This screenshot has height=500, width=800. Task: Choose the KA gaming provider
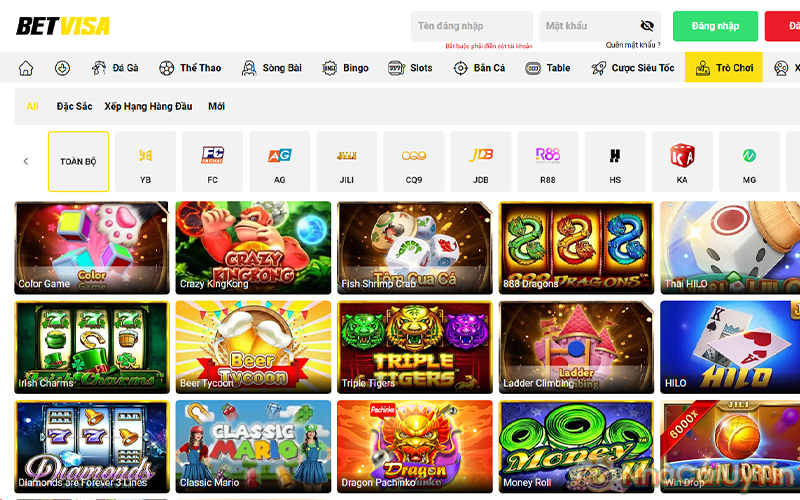click(x=682, y=161)
